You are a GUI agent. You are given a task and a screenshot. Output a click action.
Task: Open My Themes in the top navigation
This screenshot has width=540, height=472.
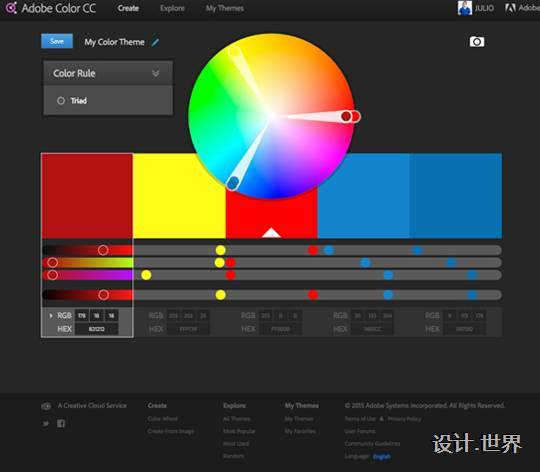point(225,8)
